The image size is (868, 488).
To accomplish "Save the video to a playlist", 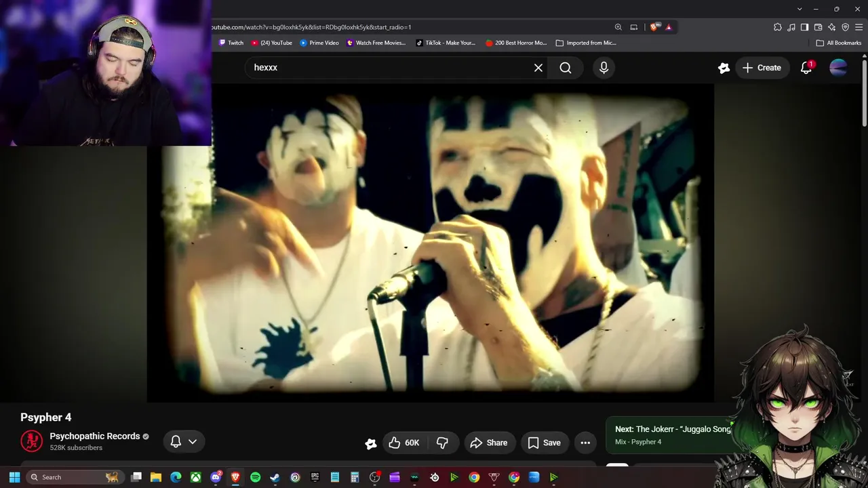I will click(545, 443).
